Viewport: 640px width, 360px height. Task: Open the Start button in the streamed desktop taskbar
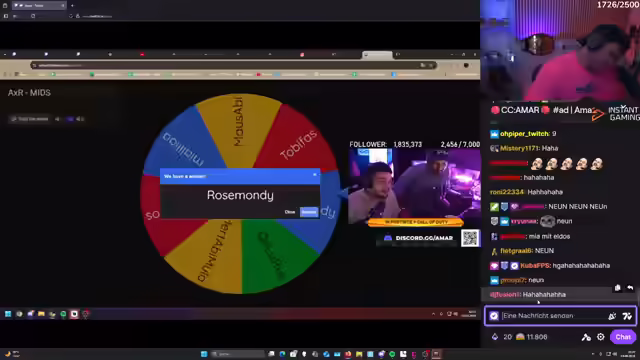pyautogui.click(x=8, y=314)
